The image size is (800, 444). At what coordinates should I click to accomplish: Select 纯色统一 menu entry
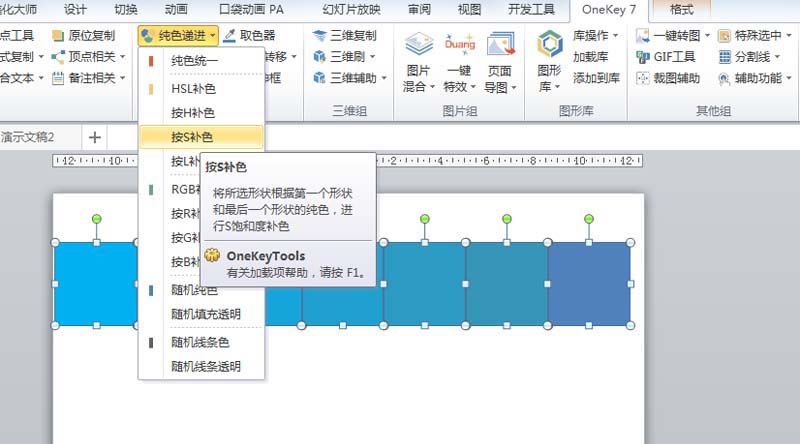pyautogui.click(x=195, y=61)
